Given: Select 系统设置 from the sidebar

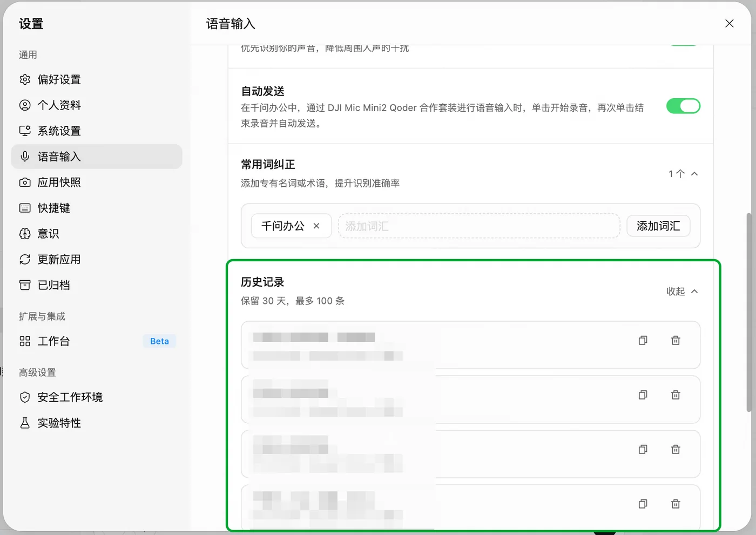Looking at the screenshot, I should click(96, 131).
